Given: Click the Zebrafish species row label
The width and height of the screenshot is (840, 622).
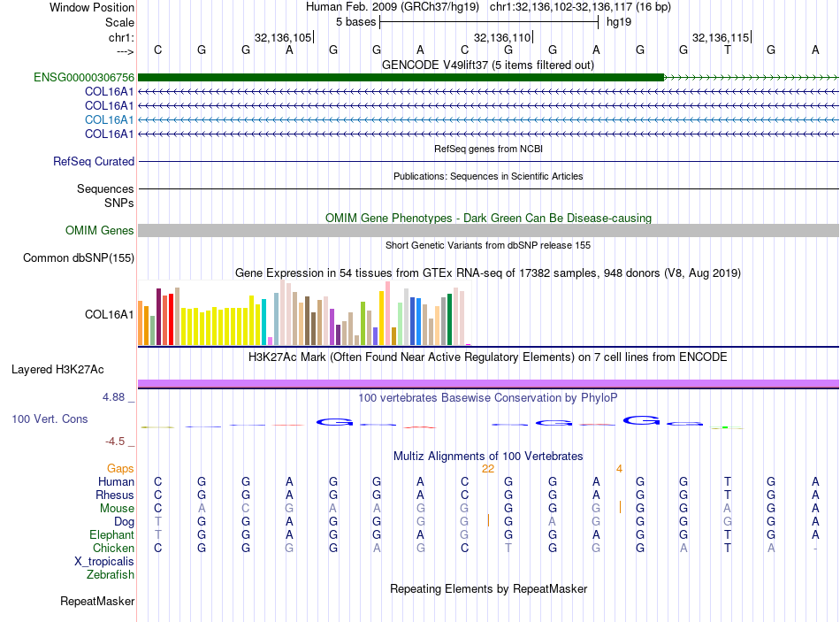Looking at the screenshot, I should tap(111, 575).
